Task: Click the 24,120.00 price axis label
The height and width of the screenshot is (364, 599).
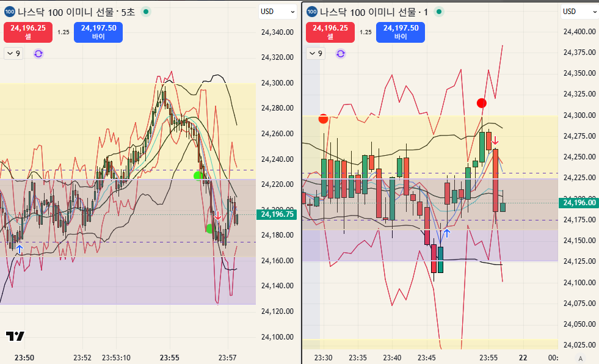Action: tap(277, 311)
